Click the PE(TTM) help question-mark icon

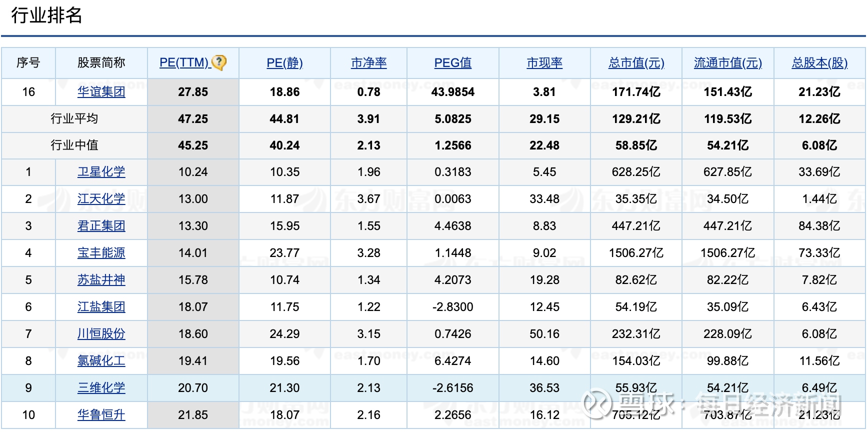coord(219,62)
